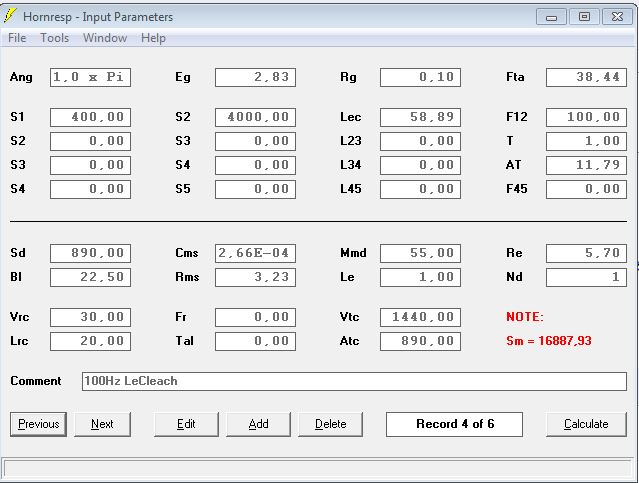639x483 pixels.
Task: Select the Re field showing 5,70
Action: point(586,254)
